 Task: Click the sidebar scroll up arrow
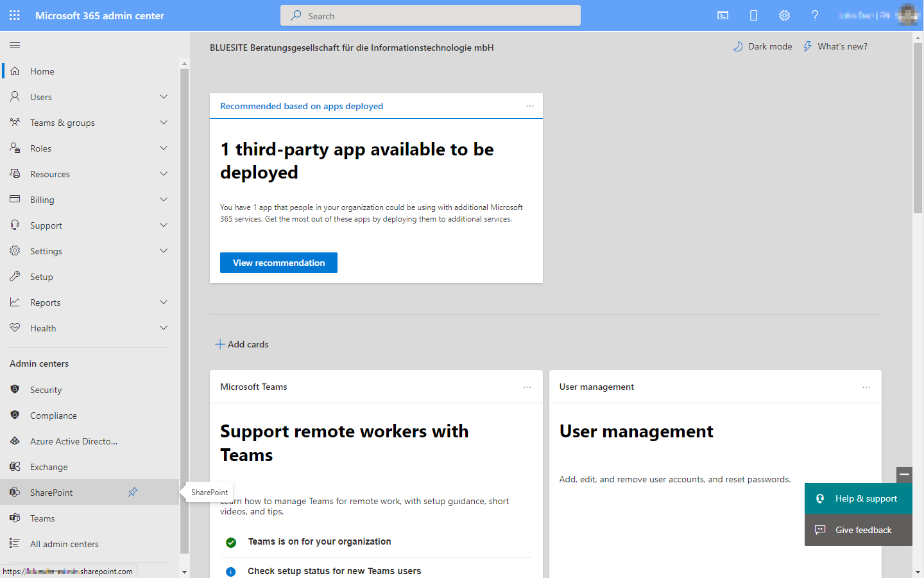pyautogui.click(x=184, y=64)
